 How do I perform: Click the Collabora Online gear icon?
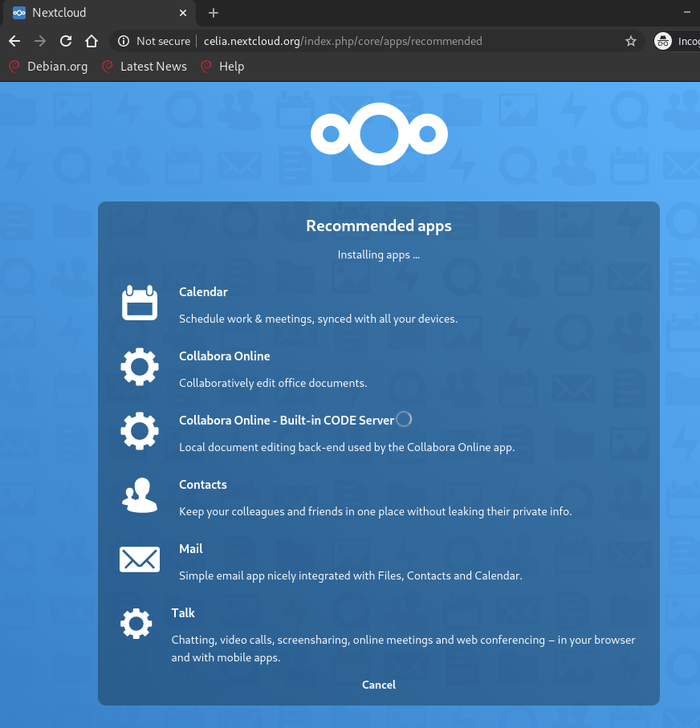point(140,368)
